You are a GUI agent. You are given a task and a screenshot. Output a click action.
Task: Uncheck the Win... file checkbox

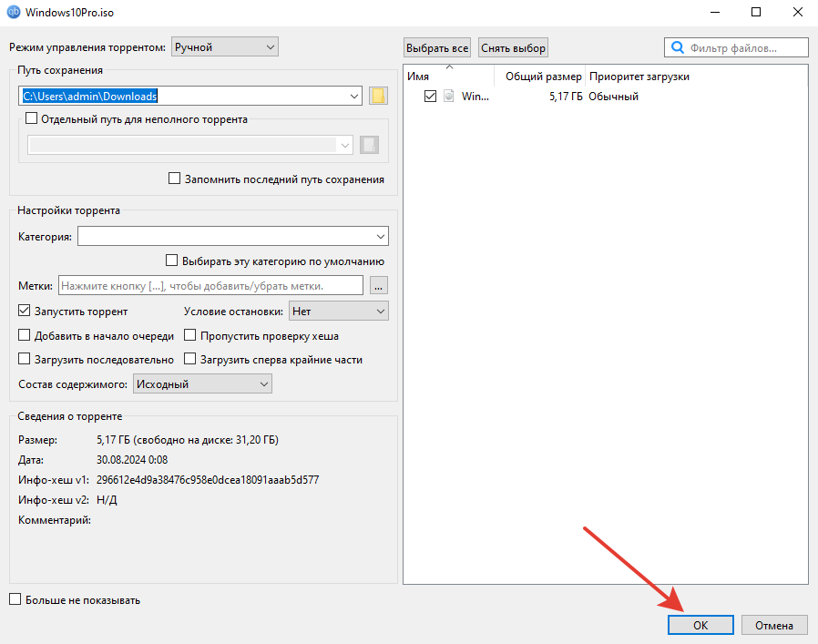click(x=430, y=96)
